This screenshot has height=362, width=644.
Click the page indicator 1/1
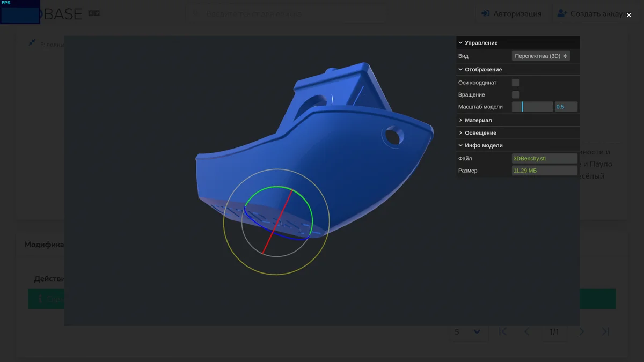pyautogui.click(x=554, y=332)
